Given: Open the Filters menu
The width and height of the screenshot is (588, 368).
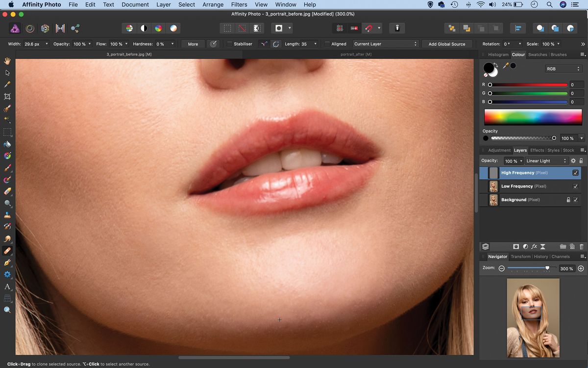Looking at the screenshot, I should click(239, 4).
